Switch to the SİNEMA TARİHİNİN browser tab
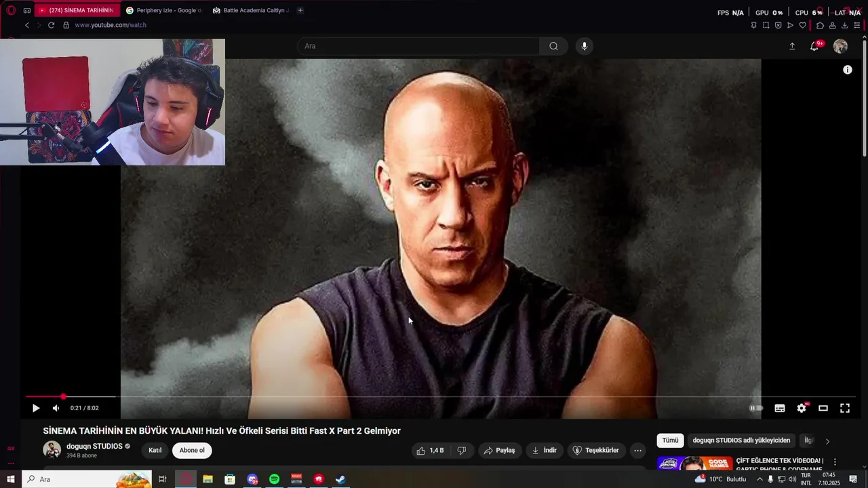The image size is (868, 488). pyautogui.click(x=77, y=10)
